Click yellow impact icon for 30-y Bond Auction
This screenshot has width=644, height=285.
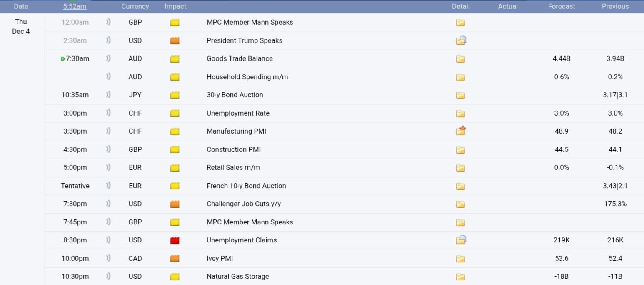tap(175, 95)
